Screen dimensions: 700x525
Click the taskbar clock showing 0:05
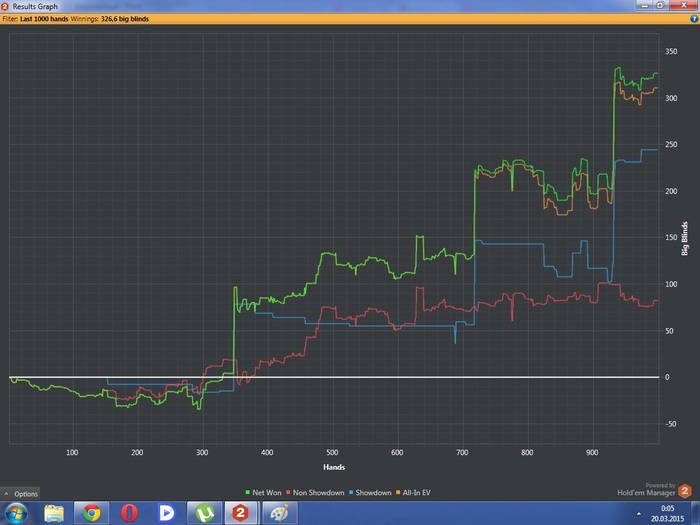(x=667, y=508)
